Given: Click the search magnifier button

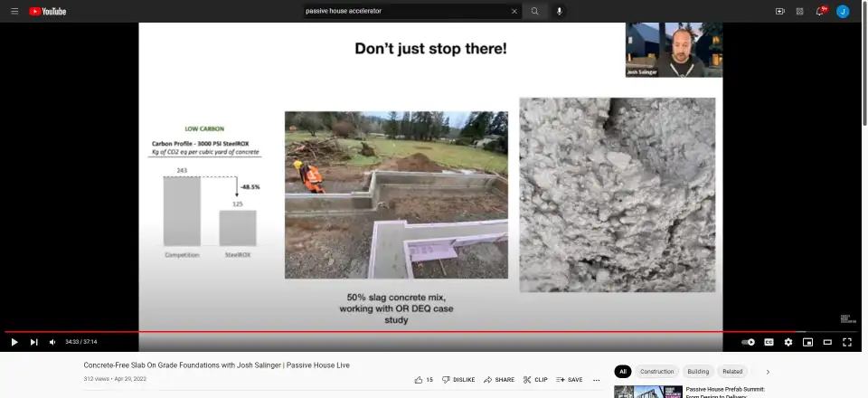Looking at the screenshot, I should [534, 11].
